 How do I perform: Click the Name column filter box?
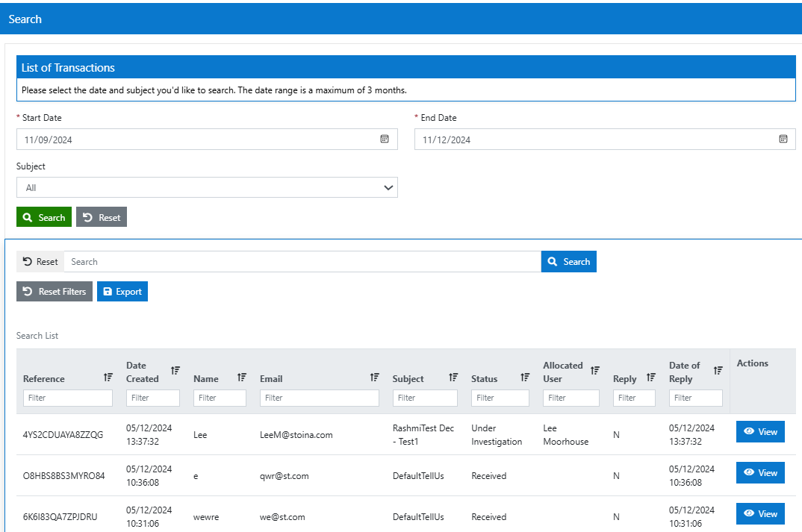click(220, 398)
